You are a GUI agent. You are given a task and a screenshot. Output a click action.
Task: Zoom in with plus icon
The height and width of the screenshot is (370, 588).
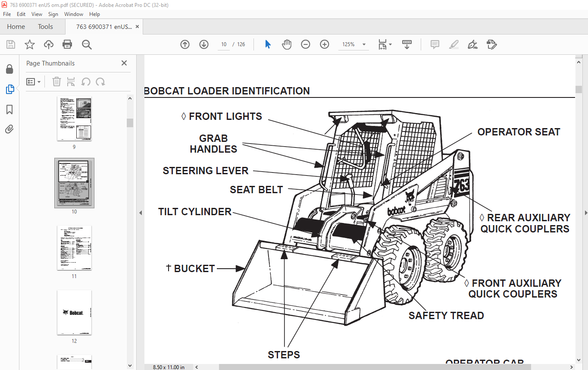tap(325, 44)
